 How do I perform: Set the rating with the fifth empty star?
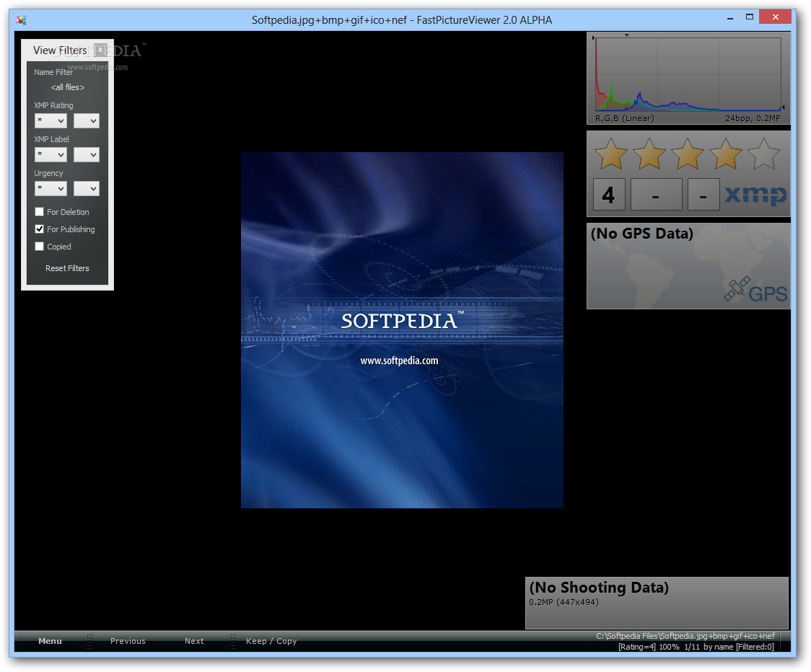[764, 154]
